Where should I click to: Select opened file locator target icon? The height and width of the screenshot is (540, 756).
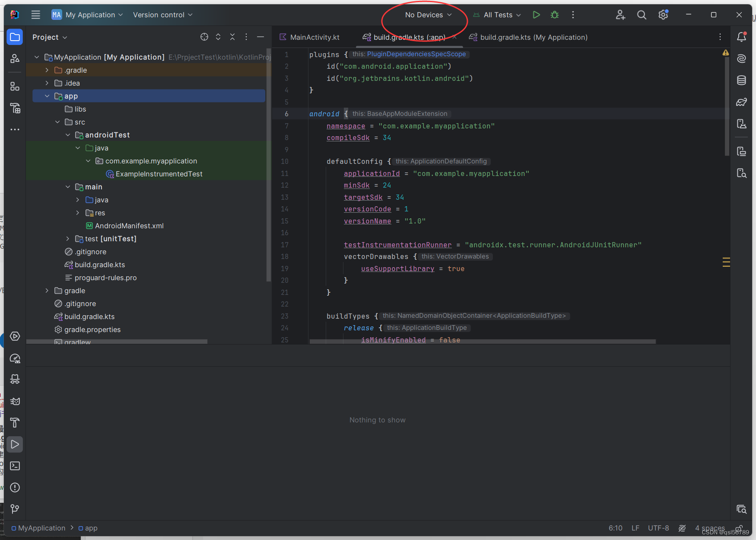[x=204, y=37]
